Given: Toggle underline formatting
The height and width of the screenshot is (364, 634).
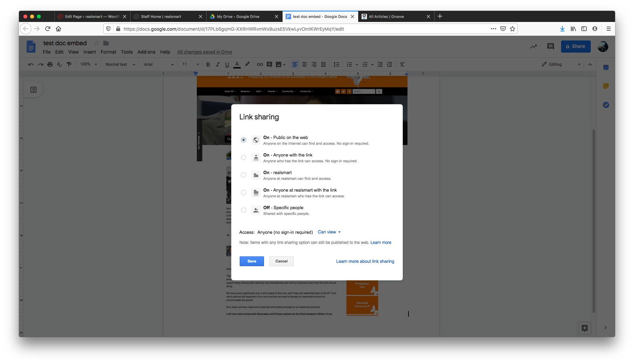Looking at the screenshot, I should pos(227,64).
